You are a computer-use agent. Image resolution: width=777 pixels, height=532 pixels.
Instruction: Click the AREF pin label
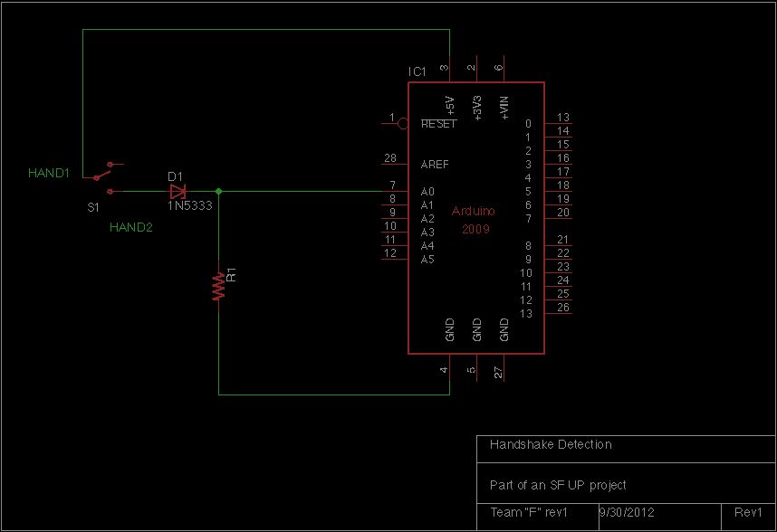click(x=435, y=165)
